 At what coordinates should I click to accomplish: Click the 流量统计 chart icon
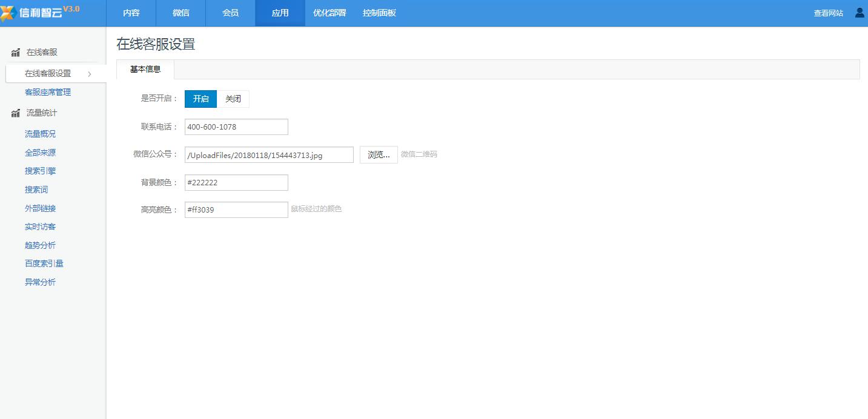(x=16, y=113)
